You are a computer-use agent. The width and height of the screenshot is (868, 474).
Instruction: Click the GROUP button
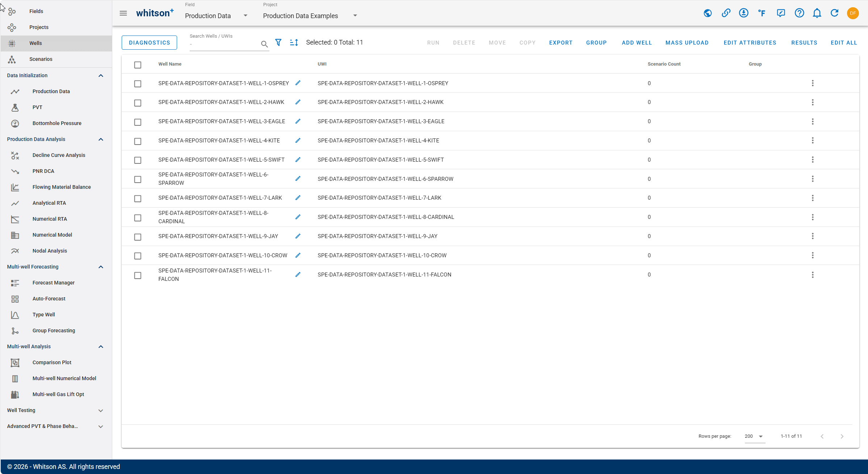coord(596,42)
